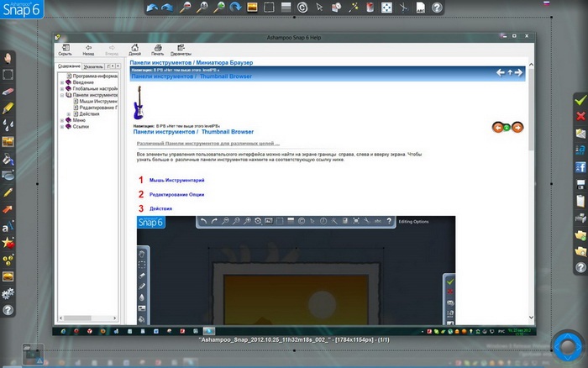Click the Параметры options button in help window
Viewport: 588px width, 368px height.
click(x=181, y=50)
